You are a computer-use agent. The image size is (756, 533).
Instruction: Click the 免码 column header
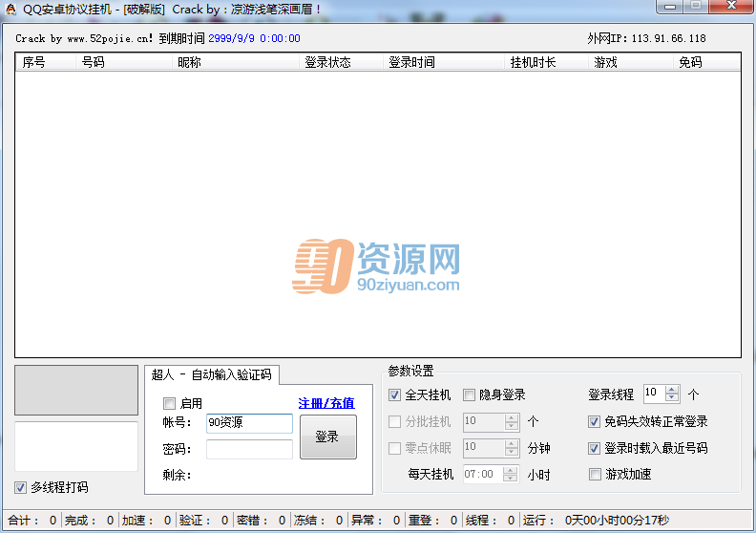[x=706, y=62]
